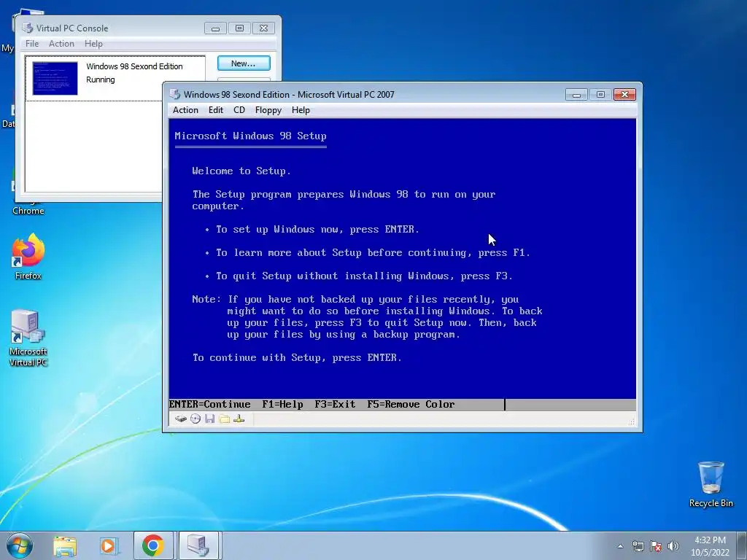Click the 'To continue with Setup, press ENTER' line
Viewport: 747px width, 560px height.
tap(297, 357)
